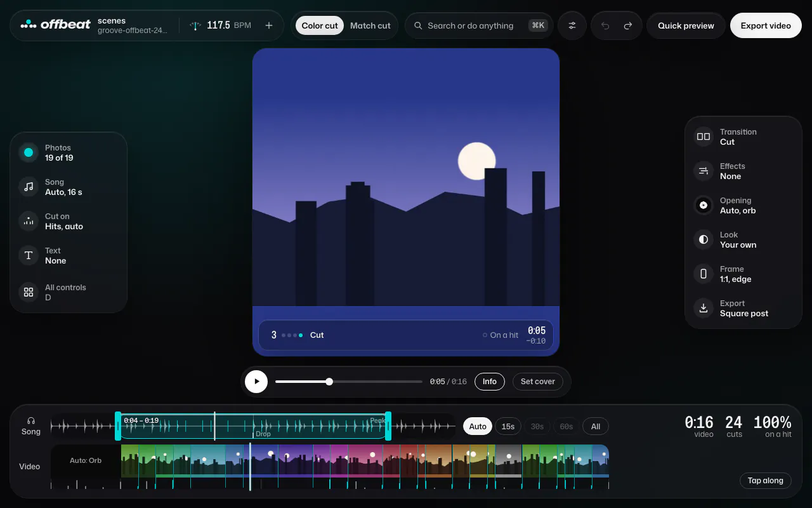Viewport: 812px width, 508px height.
Task: Click Quick preview button
Action: click(686, 25)
